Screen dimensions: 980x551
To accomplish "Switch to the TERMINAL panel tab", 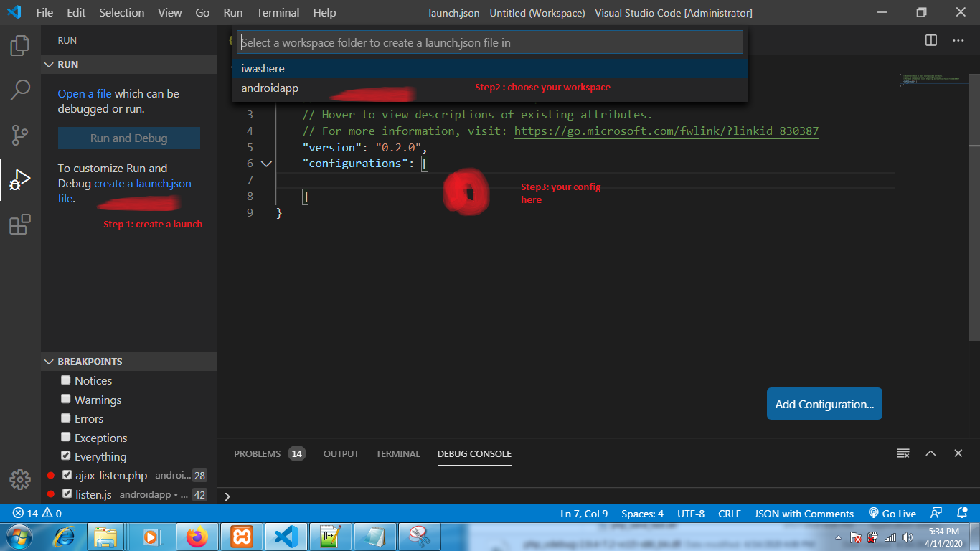I will tap(398, 453).
